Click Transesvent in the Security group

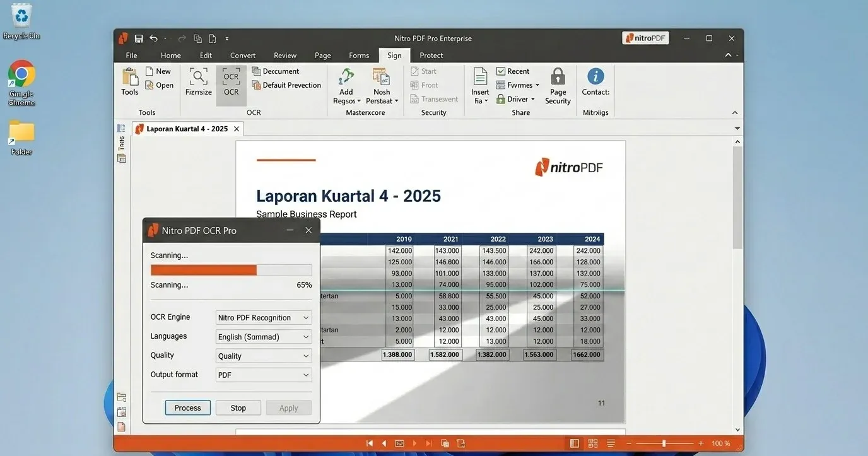pos(434,99)
